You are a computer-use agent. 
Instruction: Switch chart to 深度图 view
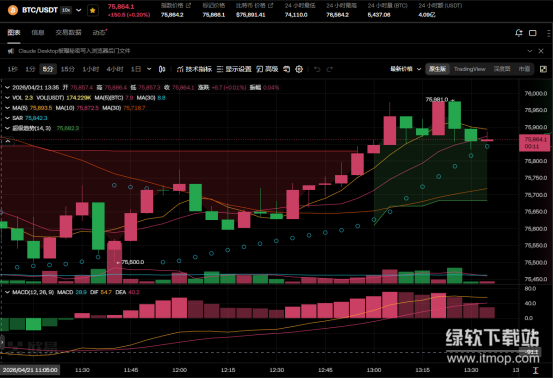(x=502, y=69)
